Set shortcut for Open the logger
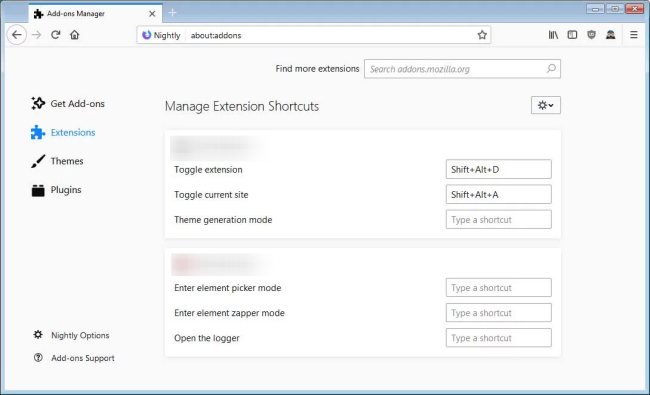 [x=499, y=338]
